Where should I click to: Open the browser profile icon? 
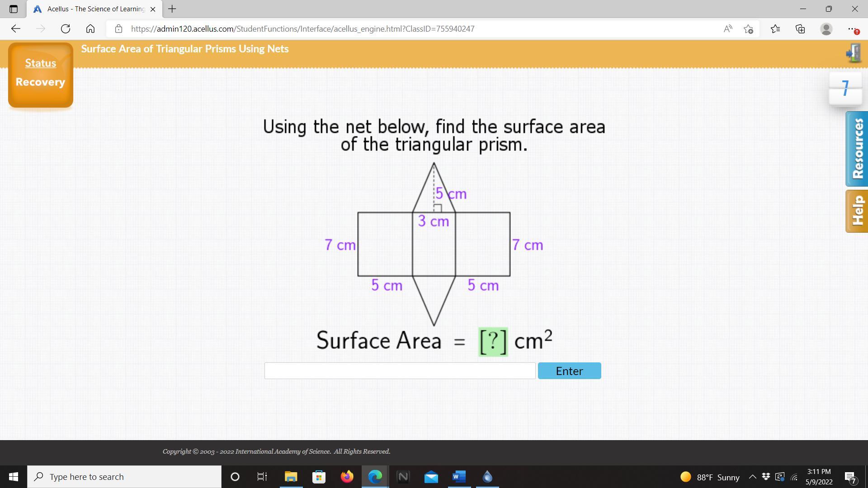(x=826, y=29)
